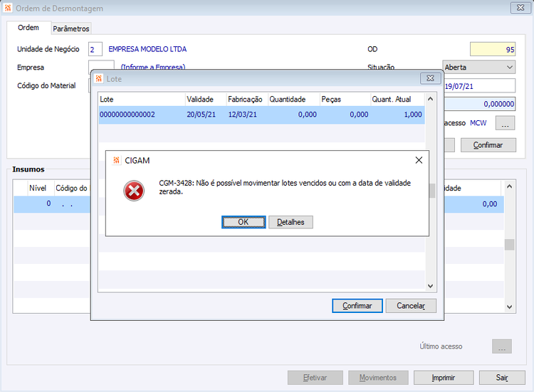Click the ellipsis button next to MCW
This screenshot has width=534, height=392.
point(505,123)
